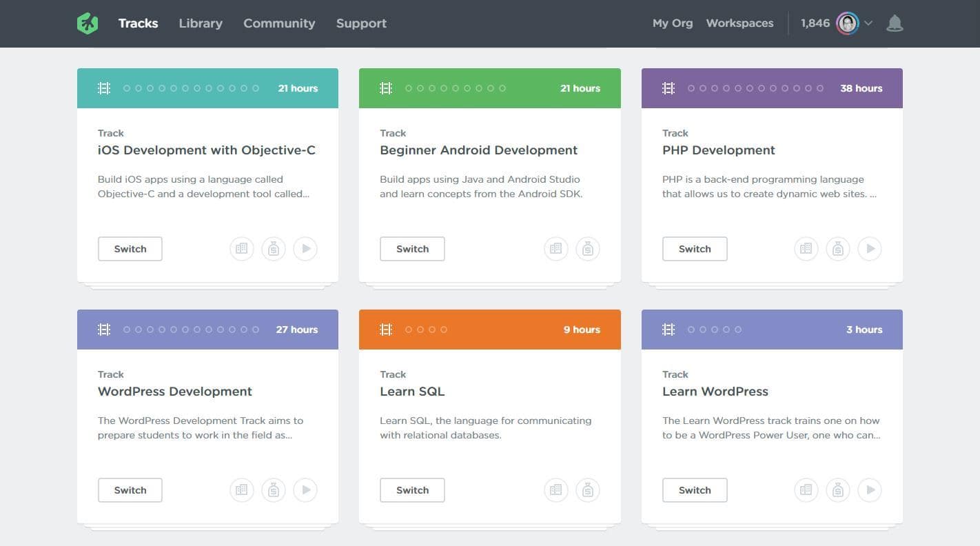Click the 38 hours label
This screenshot has height=546, width=980.
pos(861,88)
